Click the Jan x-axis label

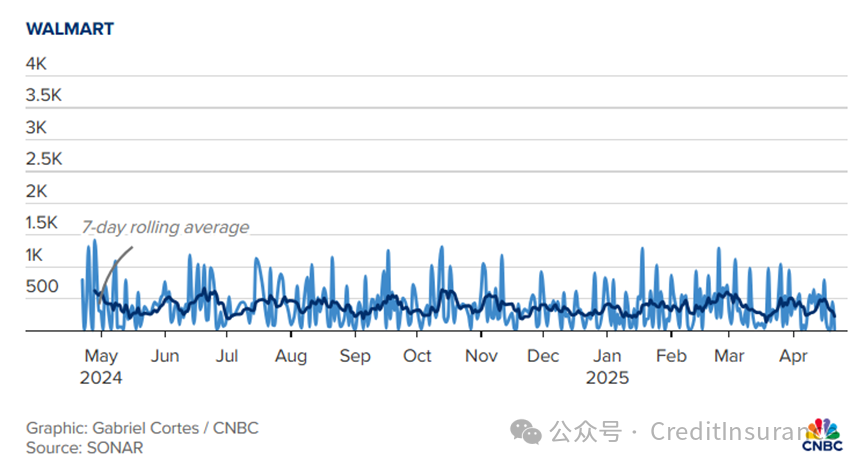607,356
